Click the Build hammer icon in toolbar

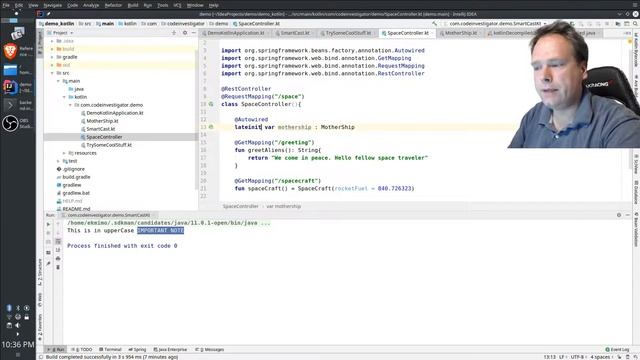tap(434, 24)
